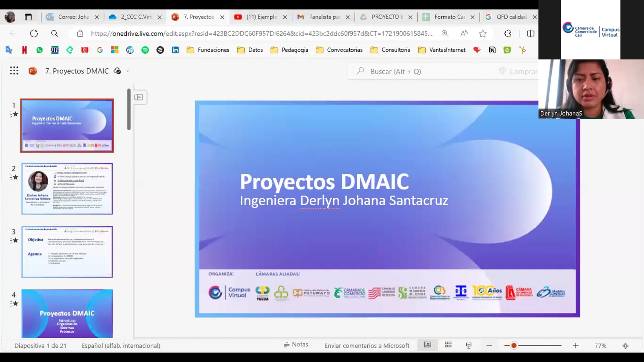Open the Spotify bookmark
The width and height of the screenshot is (644, 362).
coord(145,50)
